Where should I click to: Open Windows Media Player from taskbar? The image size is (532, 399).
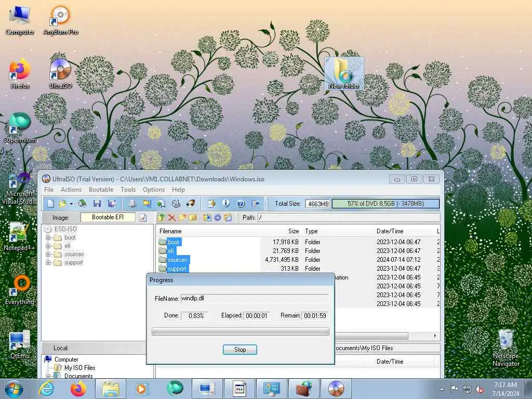pyautogui.click(x=141, y=389)
